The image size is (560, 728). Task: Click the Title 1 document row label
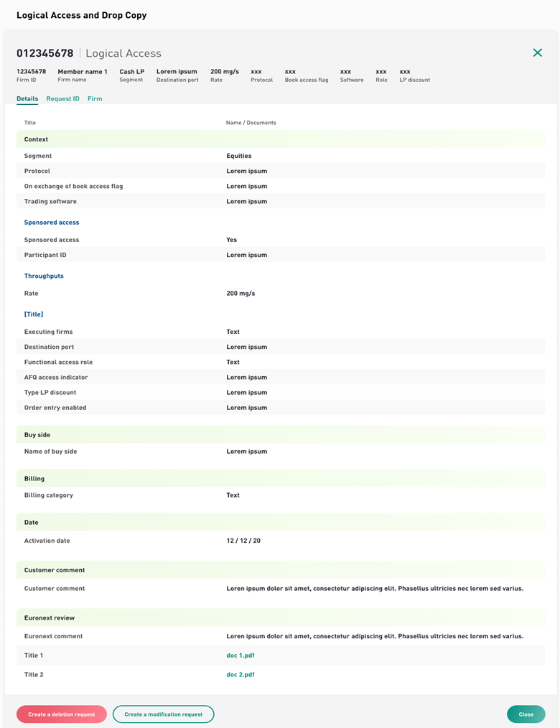pos(34,655)
